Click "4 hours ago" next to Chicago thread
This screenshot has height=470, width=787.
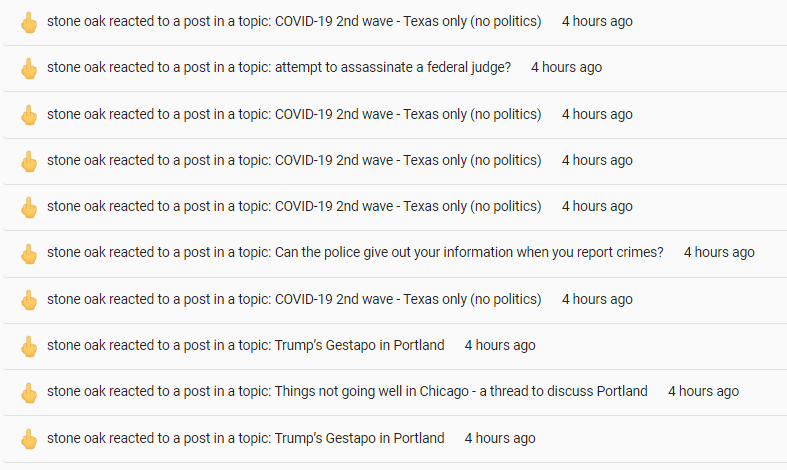(x=703, y=392)
